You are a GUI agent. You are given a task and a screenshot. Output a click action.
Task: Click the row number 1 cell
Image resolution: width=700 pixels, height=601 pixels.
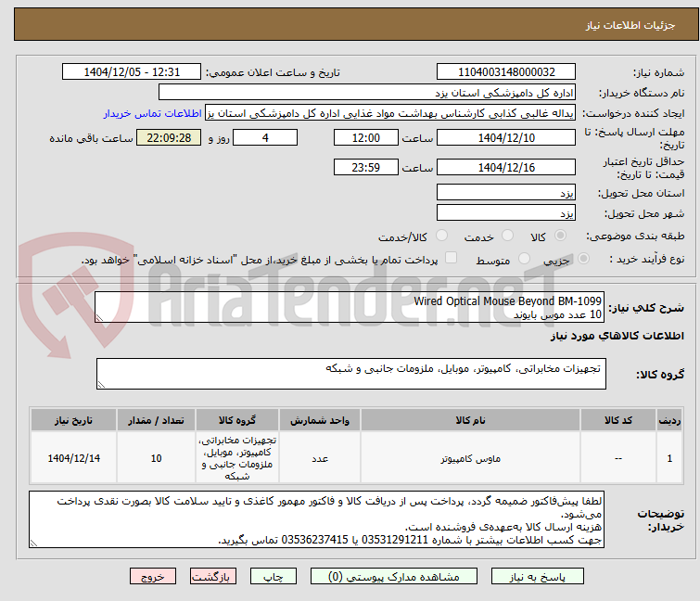[669, 458]
